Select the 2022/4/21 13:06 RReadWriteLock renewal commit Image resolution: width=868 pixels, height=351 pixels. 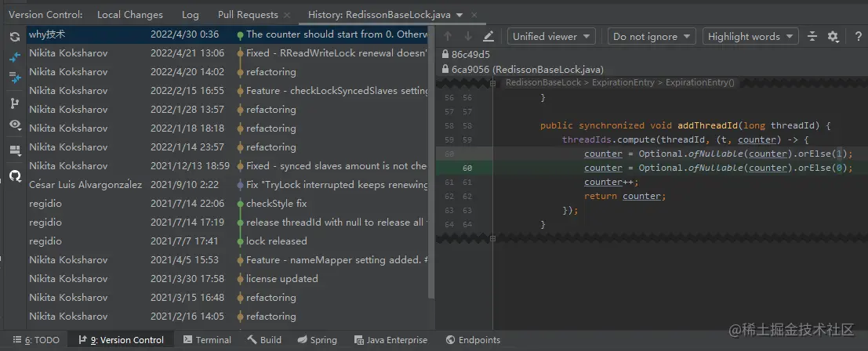[x=227, y=53]
